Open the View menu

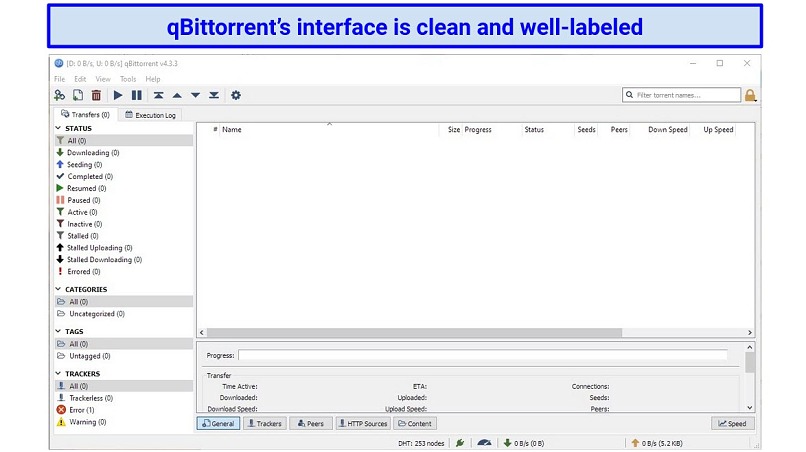(103, 79)
